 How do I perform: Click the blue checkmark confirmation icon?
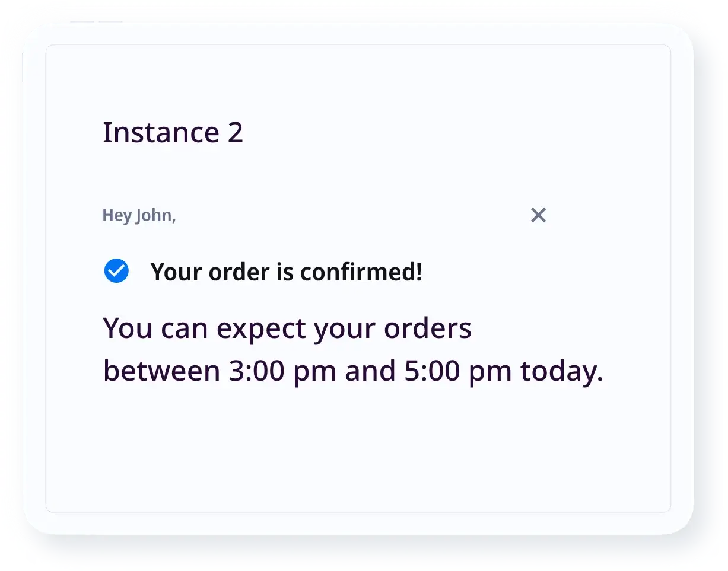(116, 272)
